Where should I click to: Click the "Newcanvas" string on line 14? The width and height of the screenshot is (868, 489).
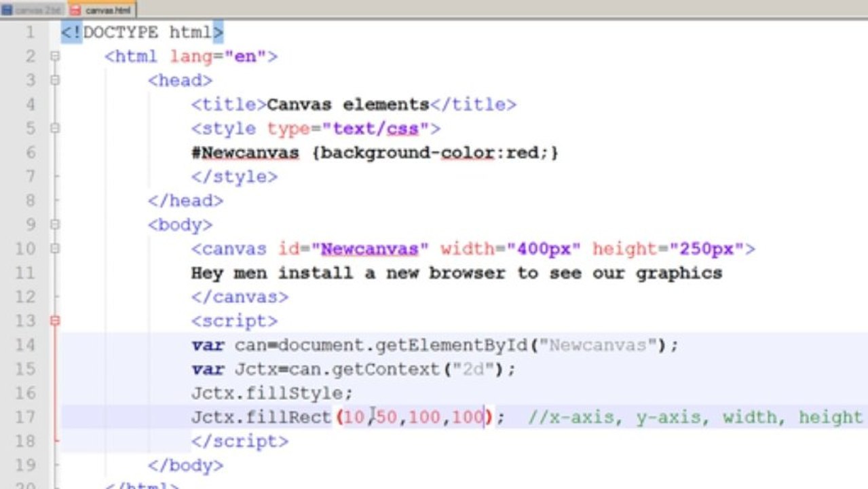[598, 345]
